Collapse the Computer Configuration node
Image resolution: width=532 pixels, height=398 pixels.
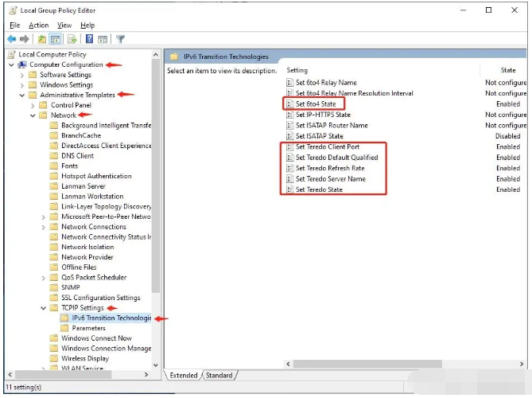(11, 64)
